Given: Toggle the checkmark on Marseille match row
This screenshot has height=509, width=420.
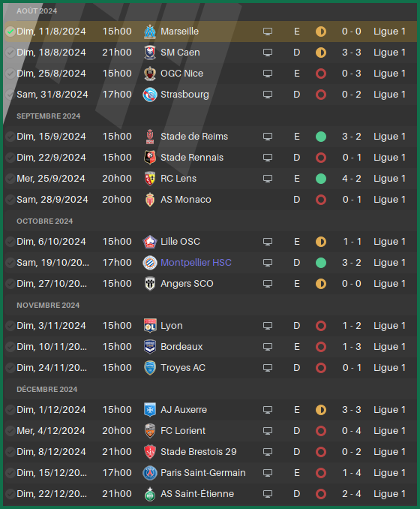Looking at the screenshot, I should pos(10,32).
